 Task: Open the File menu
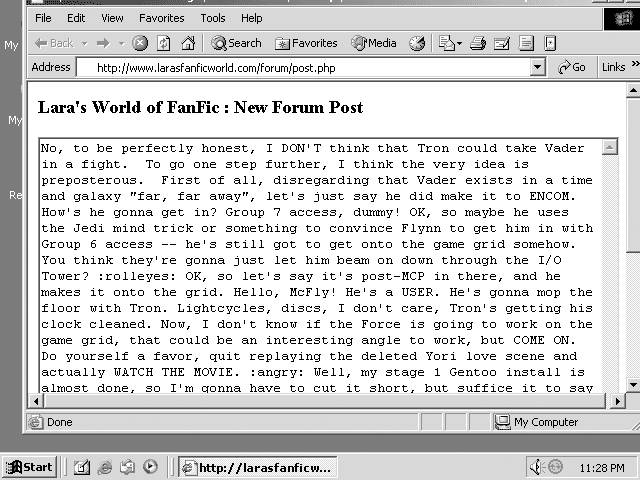[x=43, y=18]
